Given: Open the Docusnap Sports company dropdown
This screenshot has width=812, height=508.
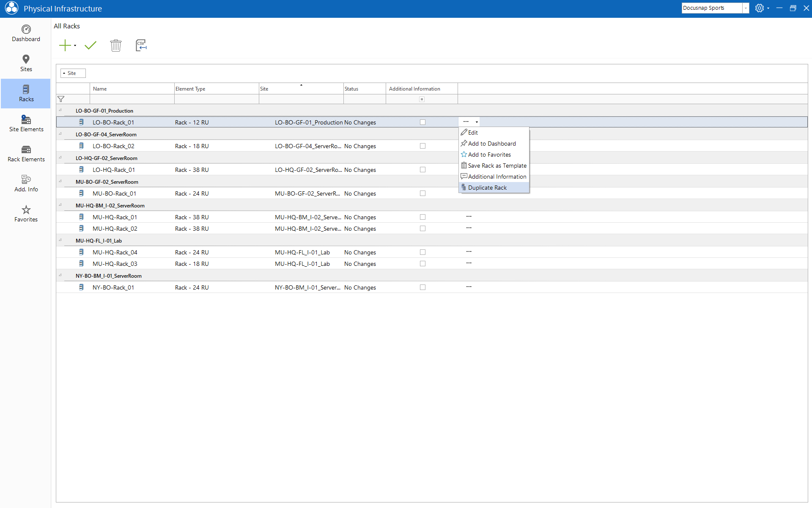Looking at the screenshot, I should pos(746,8).
